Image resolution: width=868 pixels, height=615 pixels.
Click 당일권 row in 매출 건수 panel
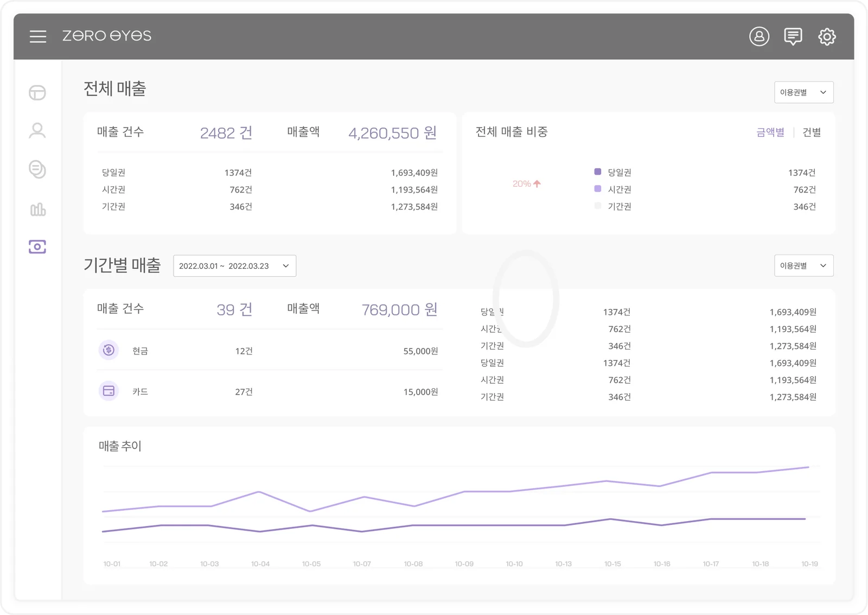(x=270, y=173)
